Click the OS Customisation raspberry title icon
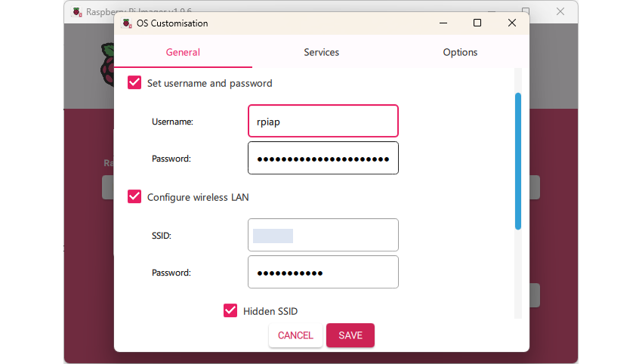The height and width of the screenshot is (364, 642). (x=127, y=23)
